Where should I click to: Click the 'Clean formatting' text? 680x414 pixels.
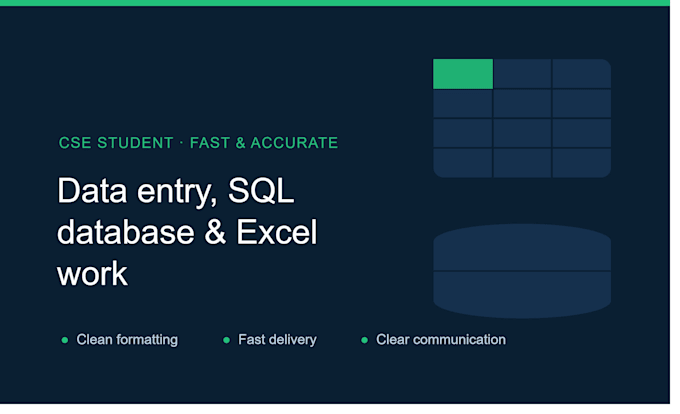coord(127,339)
